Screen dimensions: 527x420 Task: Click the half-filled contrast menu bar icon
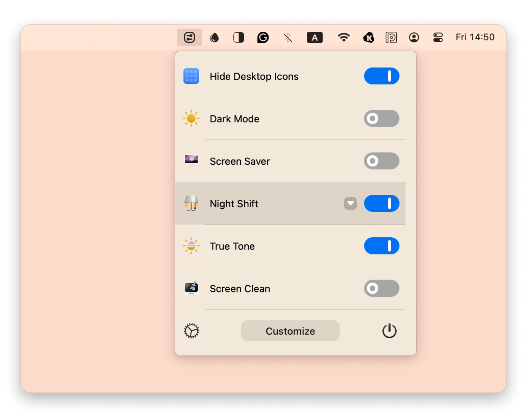239,37
